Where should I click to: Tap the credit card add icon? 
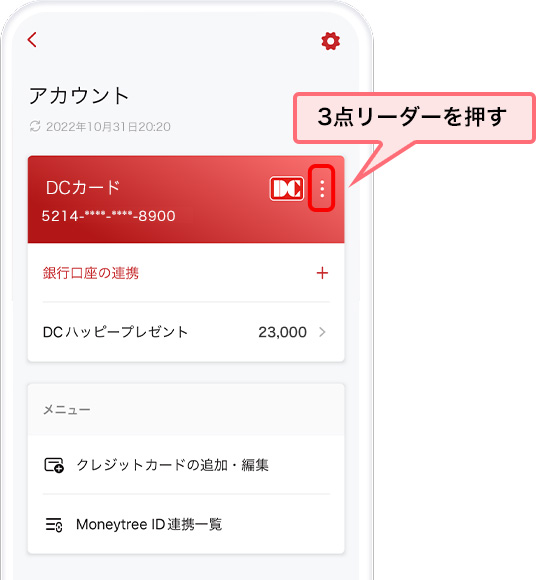(54, 465)
